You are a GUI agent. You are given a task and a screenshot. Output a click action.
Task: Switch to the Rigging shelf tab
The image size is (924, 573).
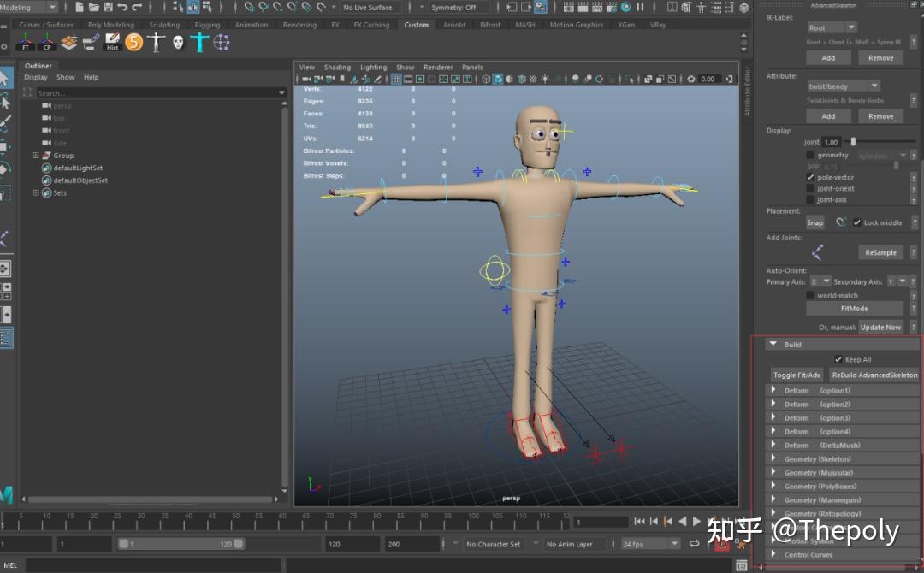tap(207, 25)
